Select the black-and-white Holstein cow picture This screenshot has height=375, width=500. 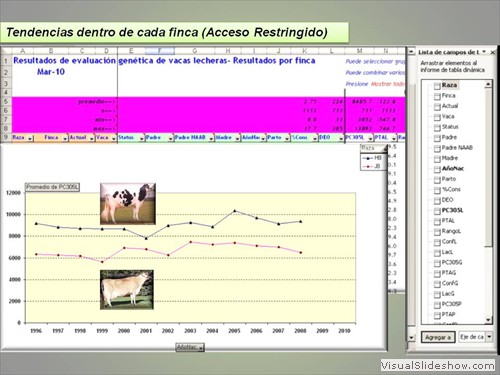(x=128, y=204)
